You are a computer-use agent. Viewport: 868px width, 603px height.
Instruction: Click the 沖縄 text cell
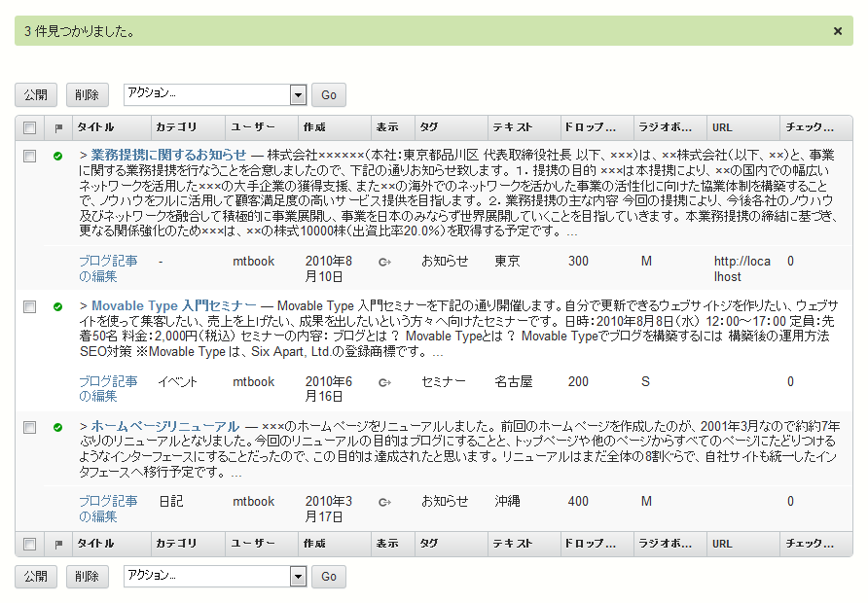pyautogui.click(x=507, y=501)
